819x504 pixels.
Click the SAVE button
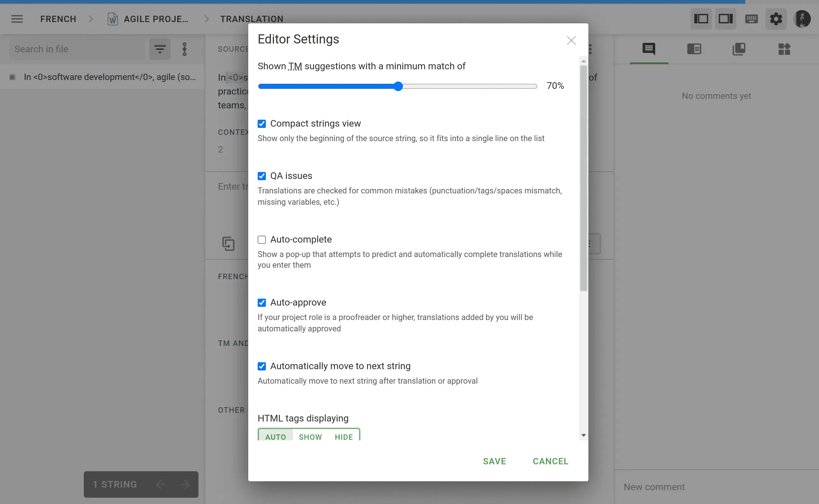494,461
